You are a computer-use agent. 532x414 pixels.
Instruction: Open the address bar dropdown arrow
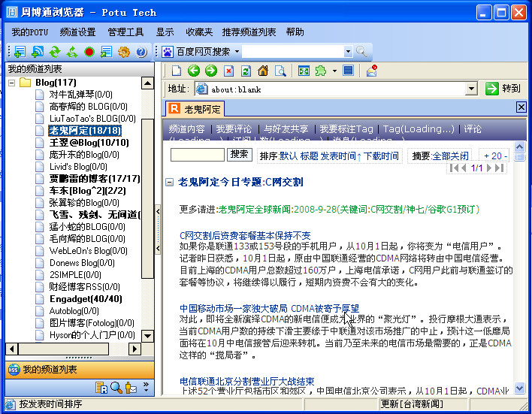click(471, 89)
